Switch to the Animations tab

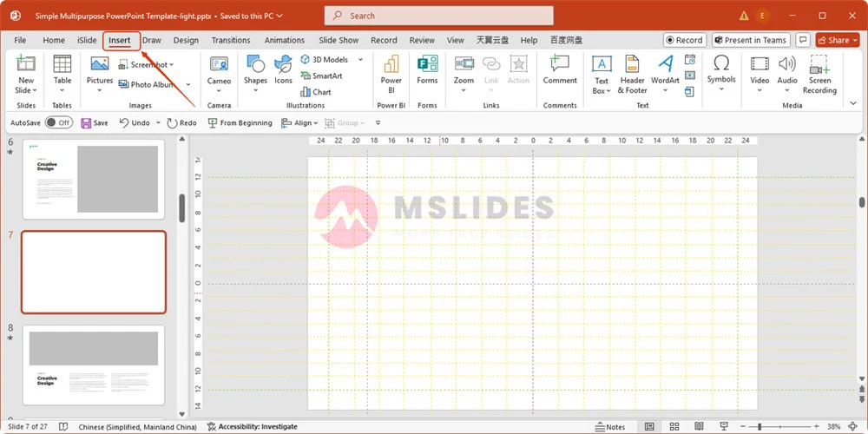coord(285,40)
